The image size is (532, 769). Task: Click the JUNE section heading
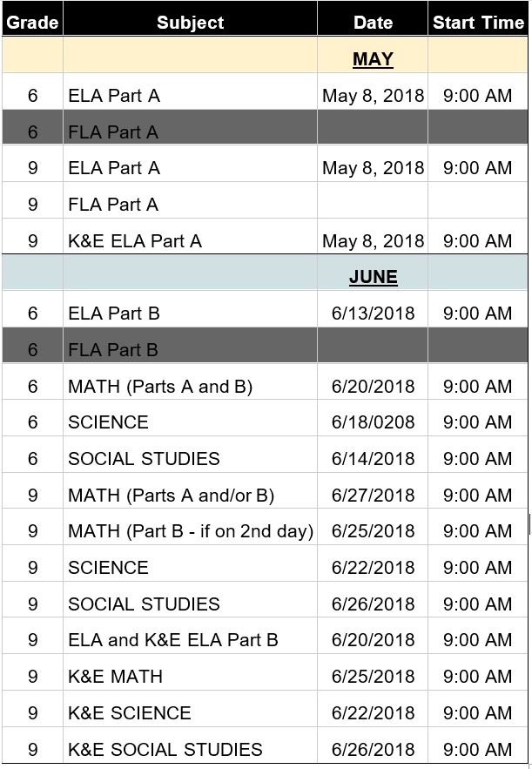[374, 277]
